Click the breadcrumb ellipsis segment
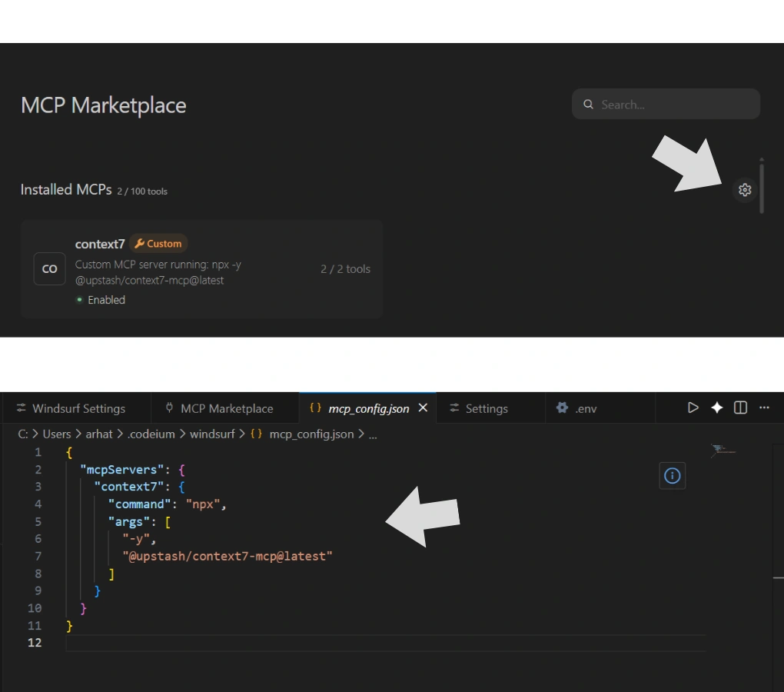This screenshot has height=692, width=784. (x=373, y=435)
